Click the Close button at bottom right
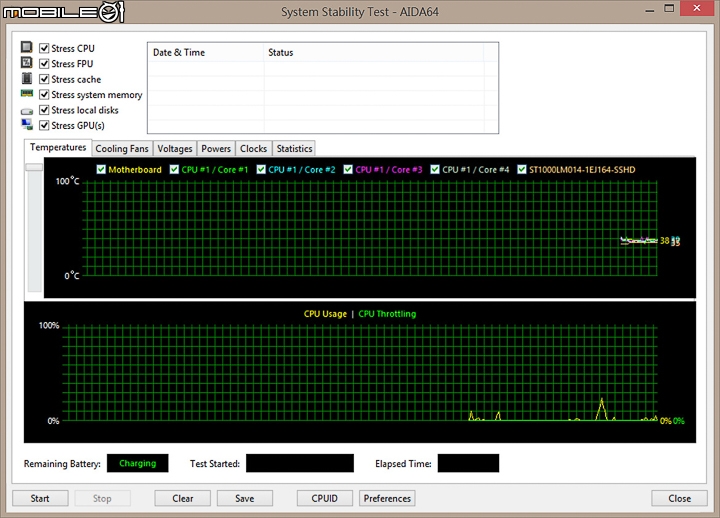Viewport: 720px width, 518px height. click(679, 498)
